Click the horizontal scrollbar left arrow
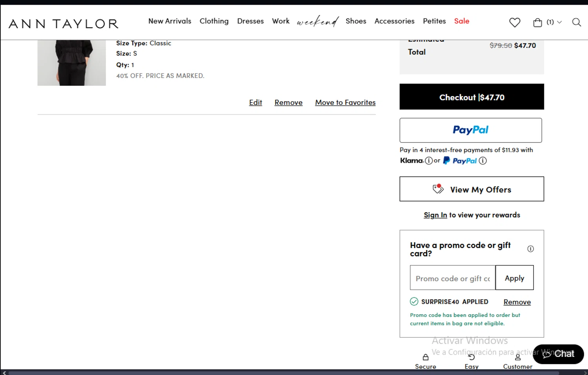 pos(4,373)
